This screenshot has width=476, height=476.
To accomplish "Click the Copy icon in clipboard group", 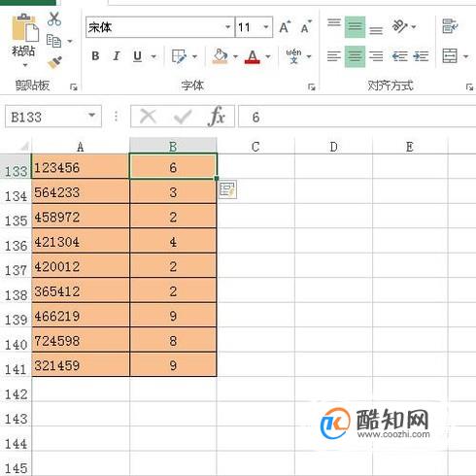I will (x=53, y=41).
